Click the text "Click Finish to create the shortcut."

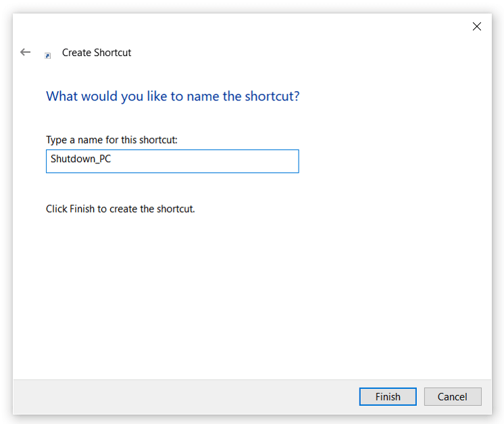click(x=120, y=209)
